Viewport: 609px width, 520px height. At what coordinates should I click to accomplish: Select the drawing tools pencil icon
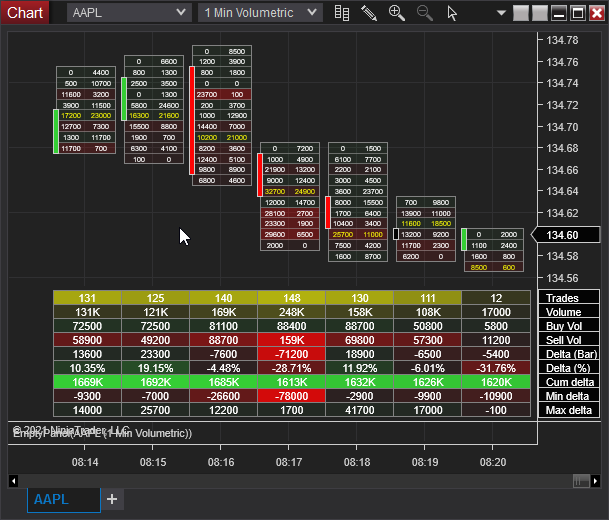coord(369,13)
